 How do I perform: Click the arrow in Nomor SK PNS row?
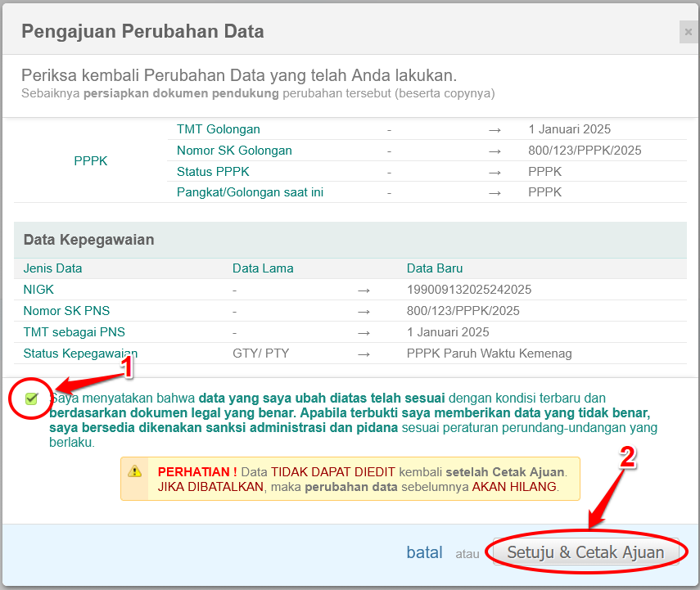[364, 311]
